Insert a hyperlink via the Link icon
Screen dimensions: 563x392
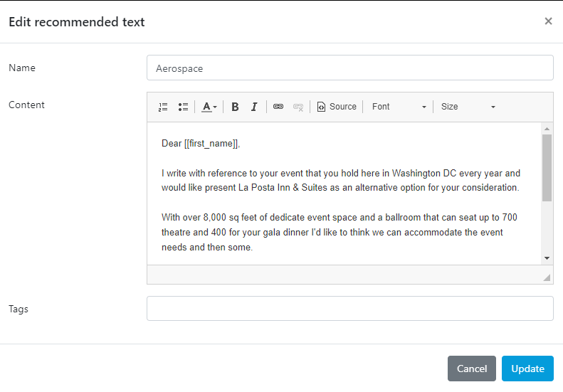(x=278, y=107)
